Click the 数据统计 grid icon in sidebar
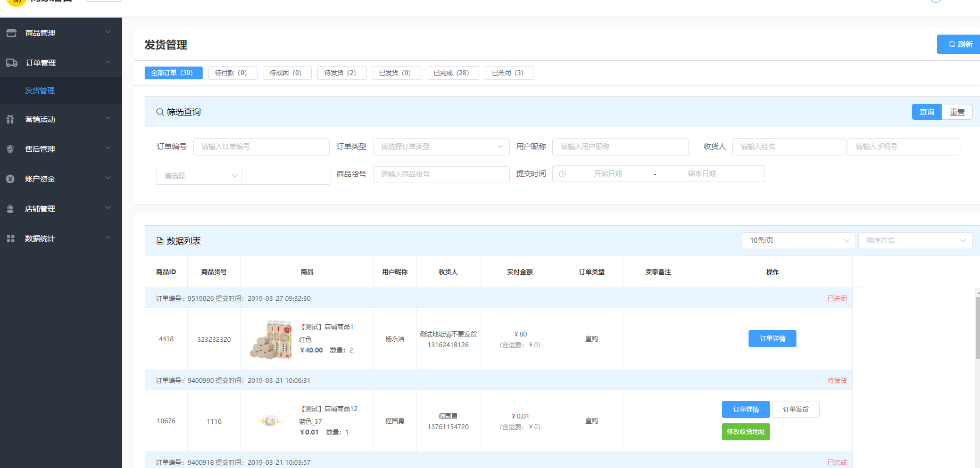The height and width of the screenshot is (468, 980). [10, 239]
